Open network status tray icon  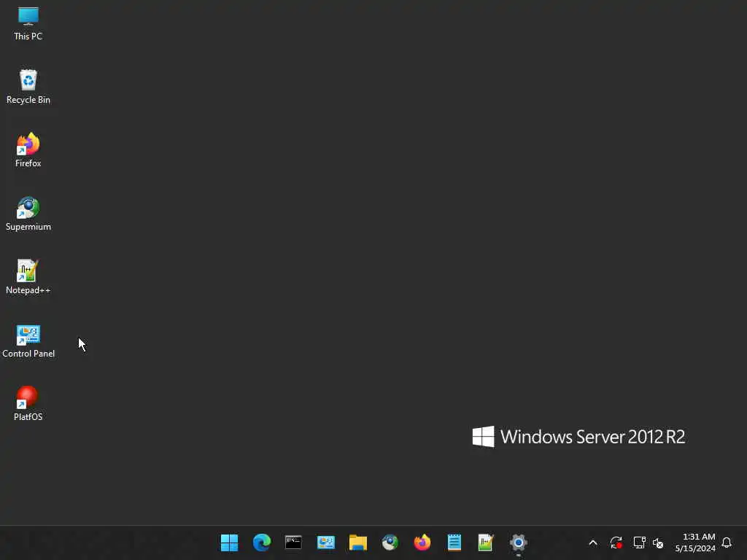coord(639,542)
